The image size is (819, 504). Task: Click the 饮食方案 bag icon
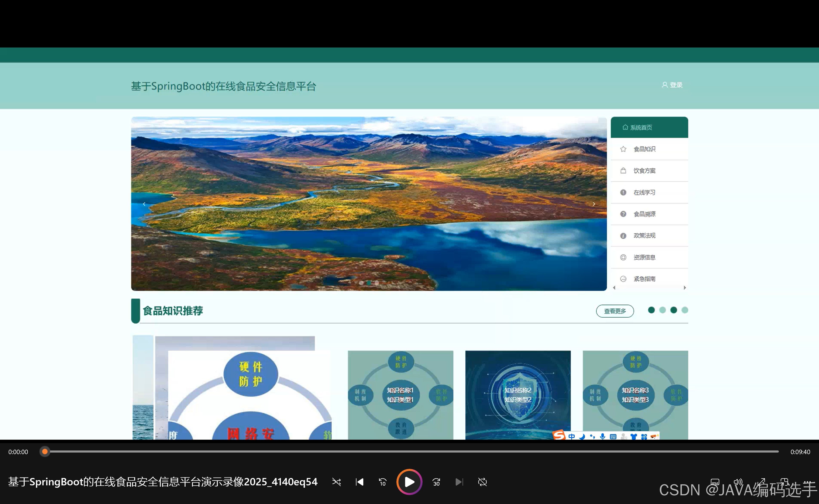[623, 171]
